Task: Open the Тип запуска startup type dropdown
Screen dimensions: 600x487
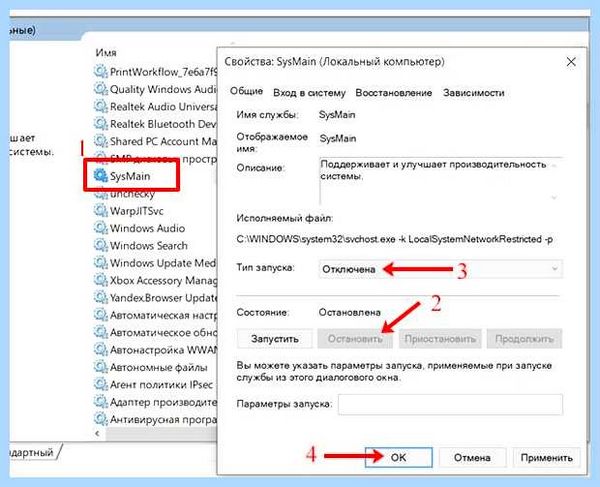Action: coord(440,269)
